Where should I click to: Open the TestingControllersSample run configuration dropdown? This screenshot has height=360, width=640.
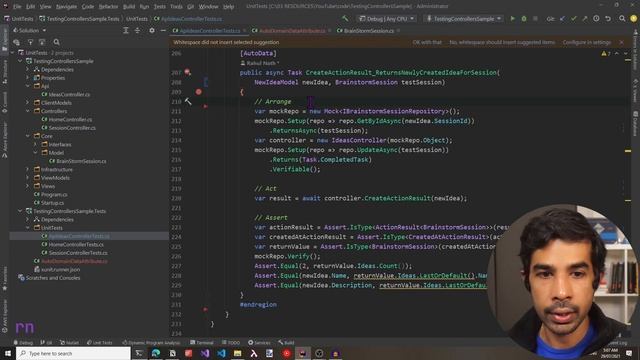click(x=463, y=19)
